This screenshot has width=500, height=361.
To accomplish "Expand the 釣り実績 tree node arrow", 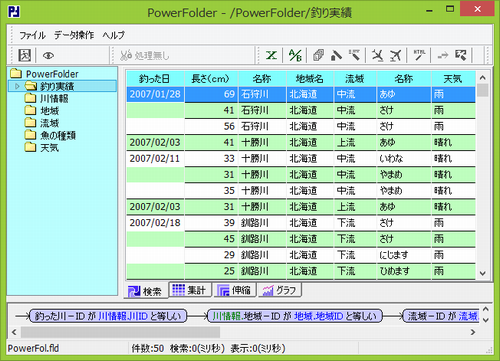I will (x=17, y=86).
